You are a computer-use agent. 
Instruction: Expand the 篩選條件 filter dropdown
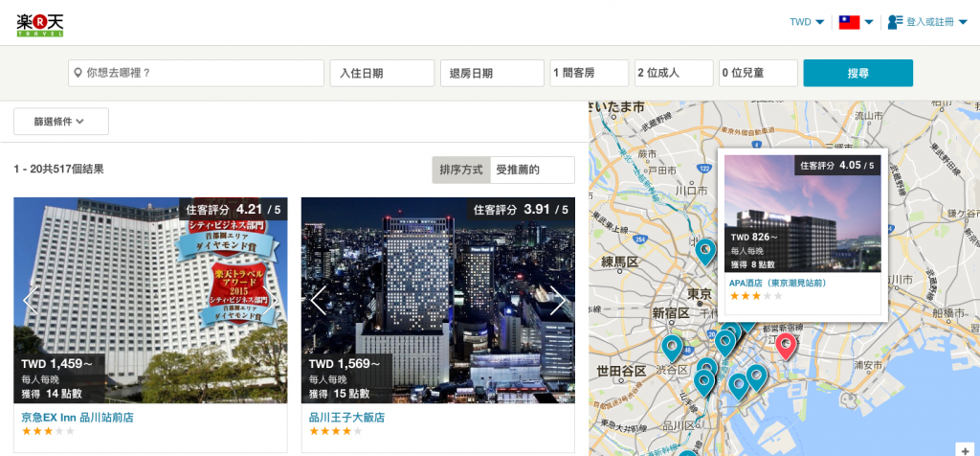pos(61,122)
